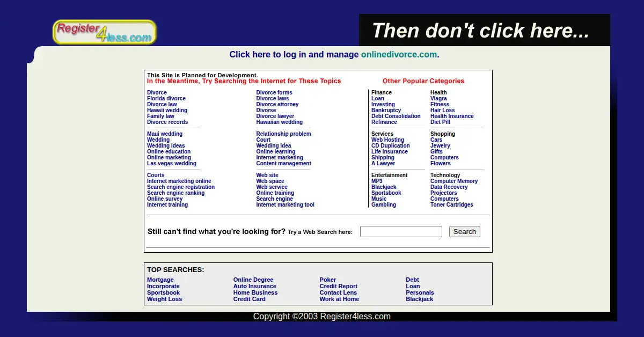Viewport: 644px width, 337px height.
Task: Open the Personals top search
Action: point(420,293)
